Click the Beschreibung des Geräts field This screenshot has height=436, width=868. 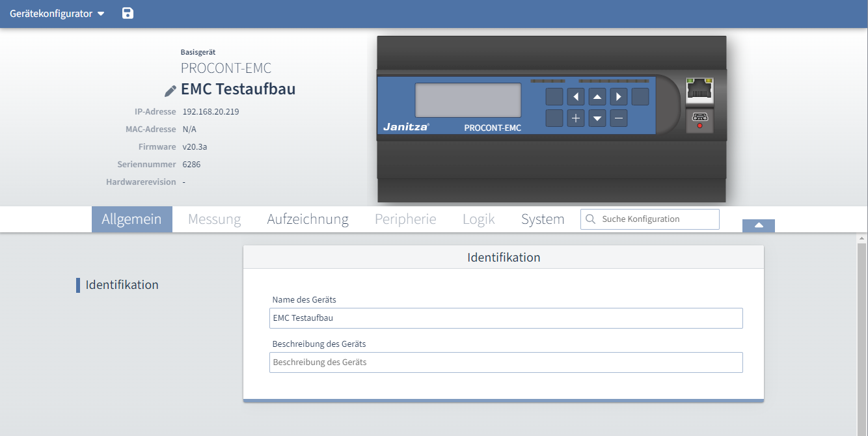tap(506, 362)
